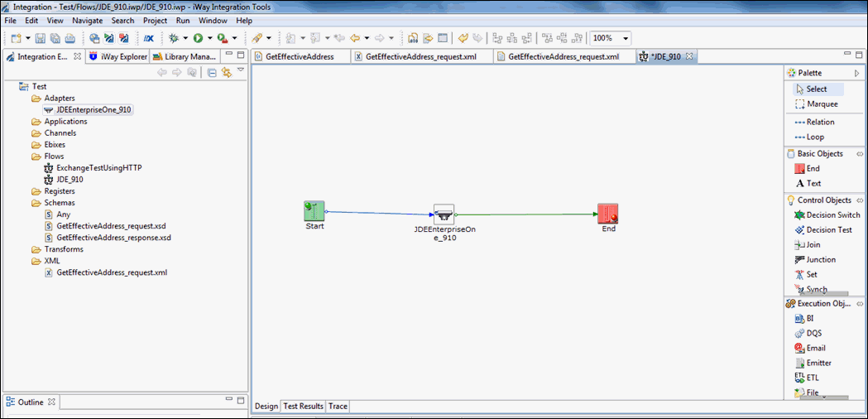Pick the BI execution object in Palette

pyautogui.click(x=803, y=319)
